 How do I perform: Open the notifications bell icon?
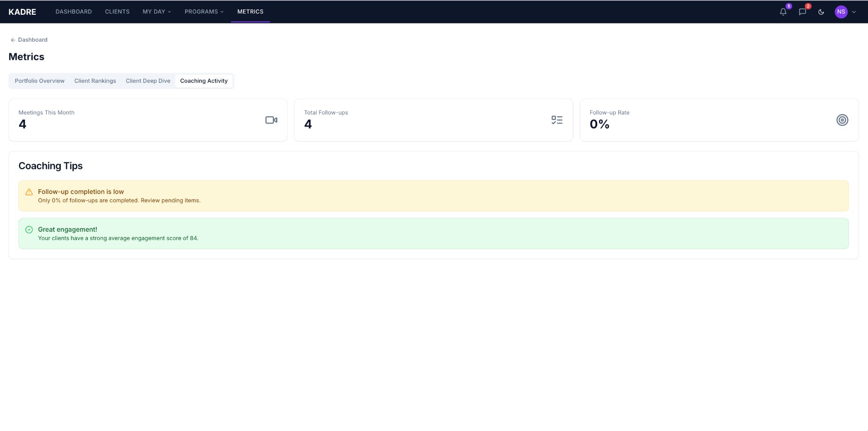click(x=783, y=12)
